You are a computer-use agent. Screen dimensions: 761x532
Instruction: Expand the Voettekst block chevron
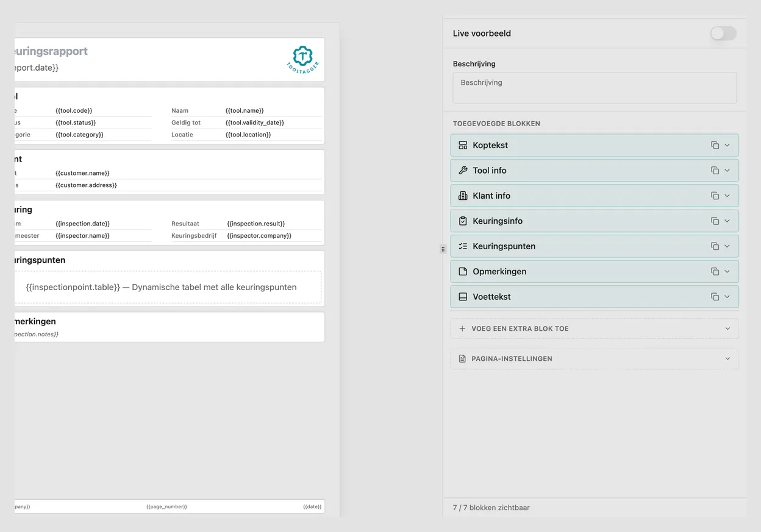tap(727, 297)
